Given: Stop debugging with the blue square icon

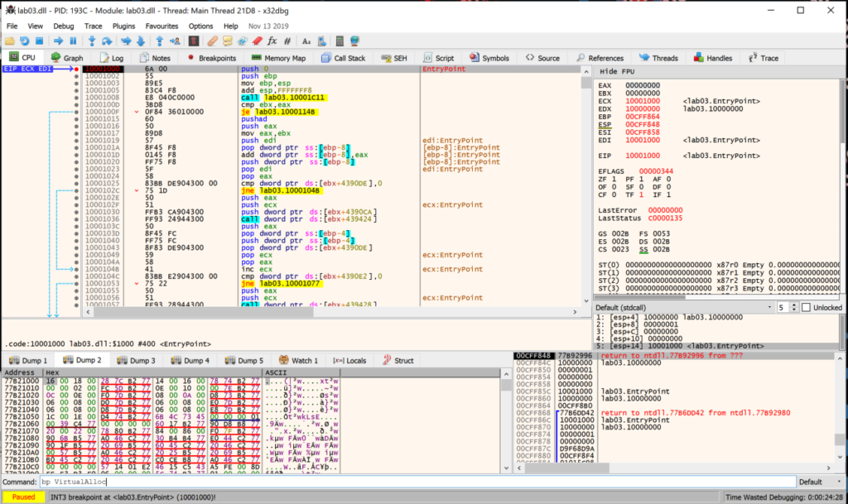Looking at the screenshot, I should click(x=39, y=41).
